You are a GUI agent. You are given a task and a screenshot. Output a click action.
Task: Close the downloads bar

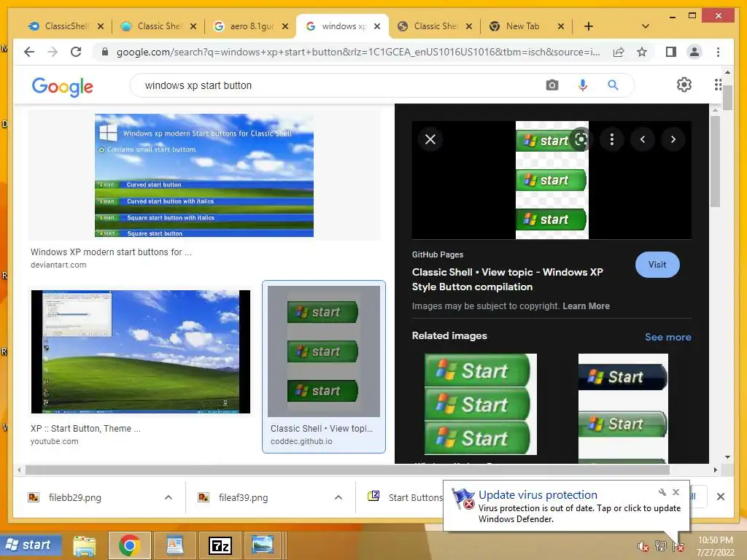(x=721, y=497)
